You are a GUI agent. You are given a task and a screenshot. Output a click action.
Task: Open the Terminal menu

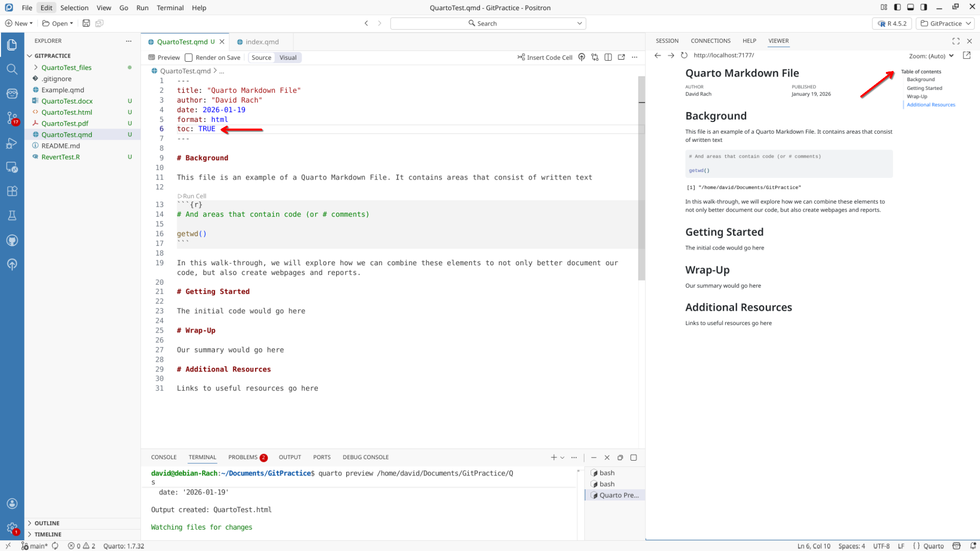click(170, 8)
